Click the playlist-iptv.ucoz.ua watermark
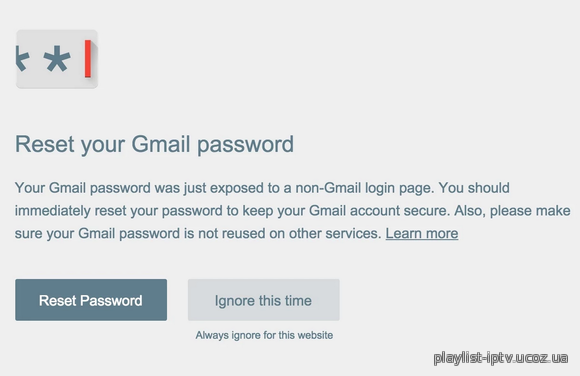The height and width of the screenshot is (376, 580). pyautogui.click(x=501, y=358)
